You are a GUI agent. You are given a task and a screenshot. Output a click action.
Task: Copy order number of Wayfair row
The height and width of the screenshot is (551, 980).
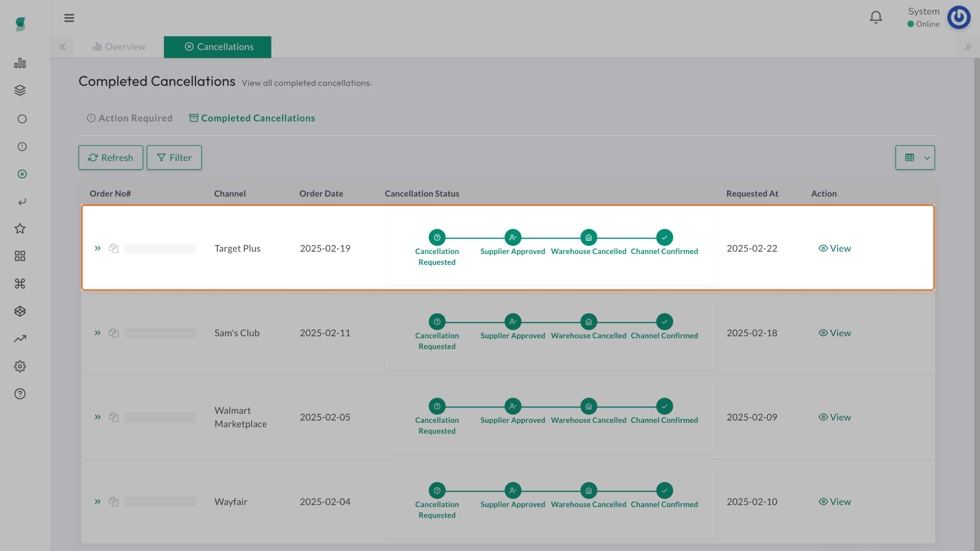click(114, 502)
